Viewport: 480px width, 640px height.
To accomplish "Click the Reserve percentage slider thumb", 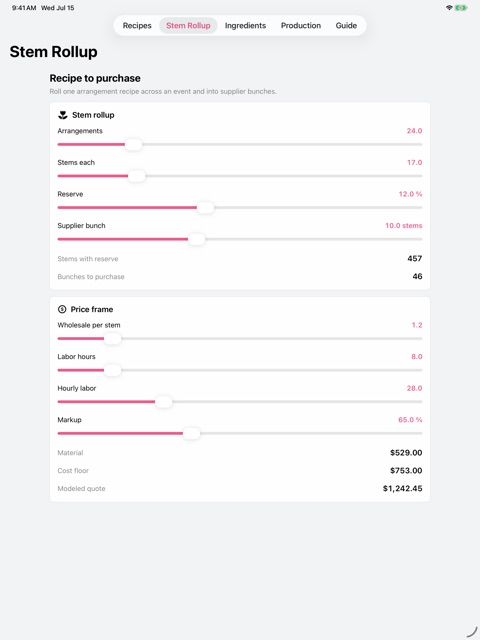I will click(x=205, y=207).
